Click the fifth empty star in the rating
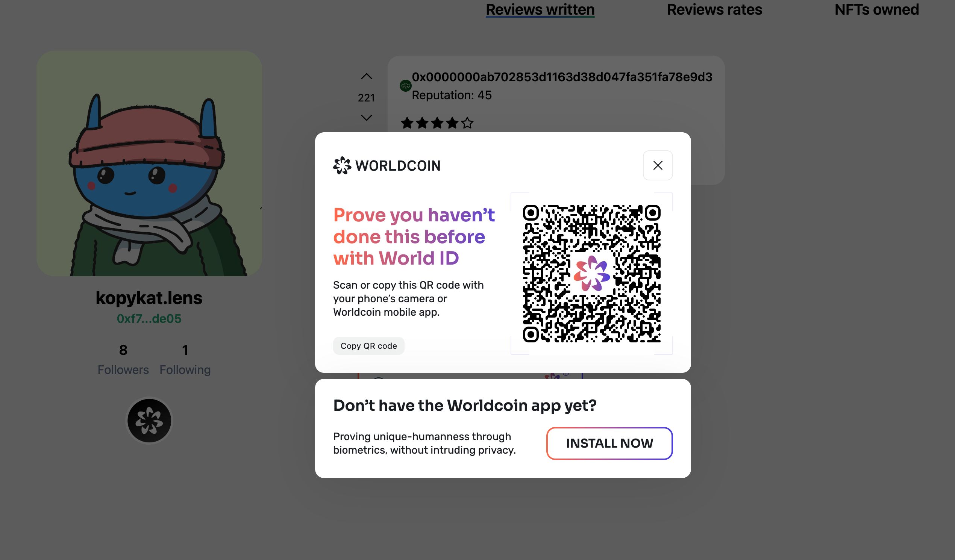Screen dimensions: 955x560 coord(467,123)
